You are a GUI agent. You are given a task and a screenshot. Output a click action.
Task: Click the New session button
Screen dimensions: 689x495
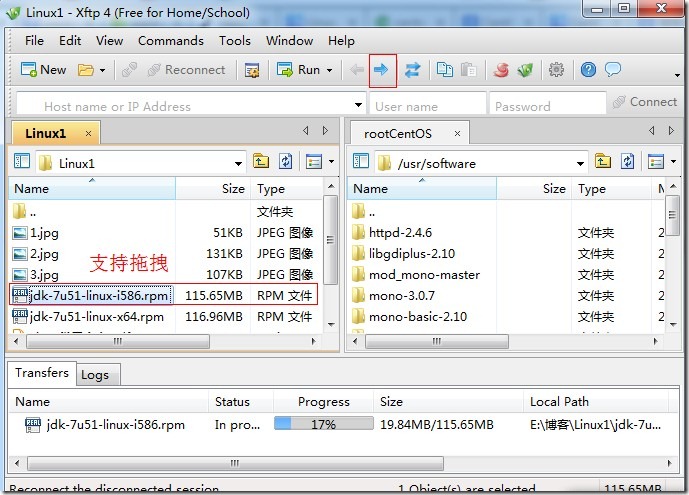tap(43, 70)
